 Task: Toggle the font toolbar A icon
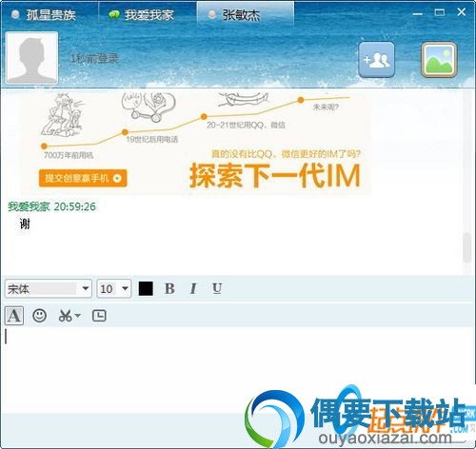14,316
